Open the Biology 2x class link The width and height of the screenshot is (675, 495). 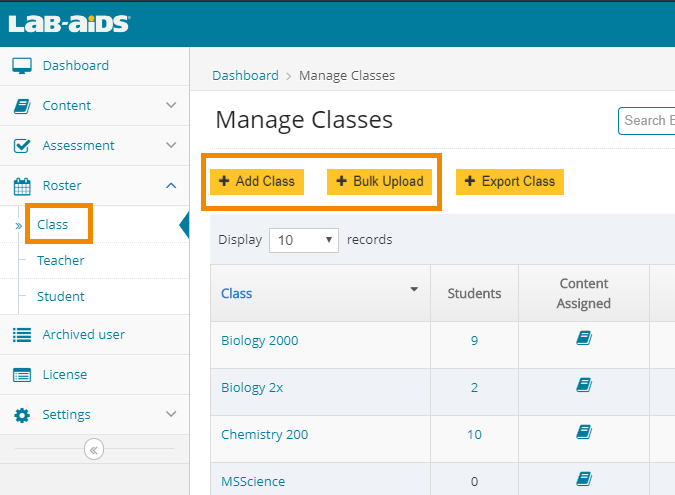[252, 388]
